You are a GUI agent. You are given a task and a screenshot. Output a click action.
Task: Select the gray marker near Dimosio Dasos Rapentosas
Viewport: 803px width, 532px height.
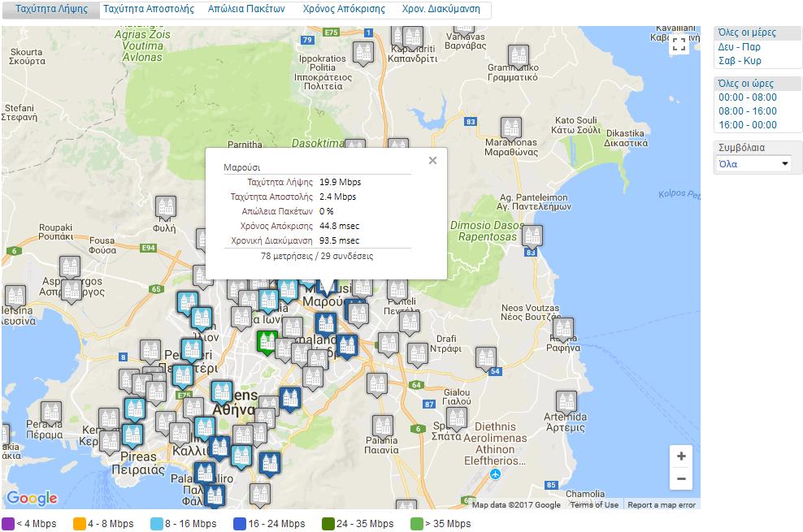pos(532,237)
